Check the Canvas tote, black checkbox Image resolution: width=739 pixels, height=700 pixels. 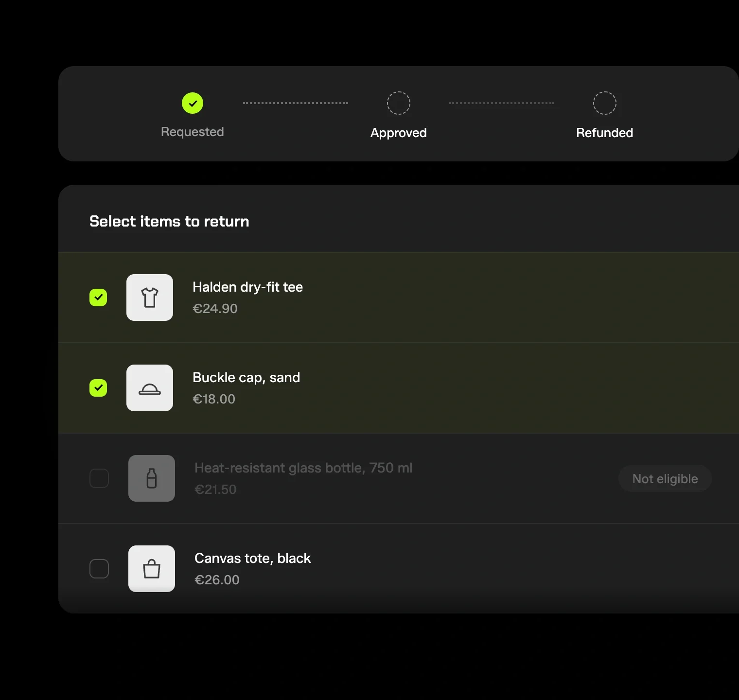pyautogui.click(x=99, y=569)
